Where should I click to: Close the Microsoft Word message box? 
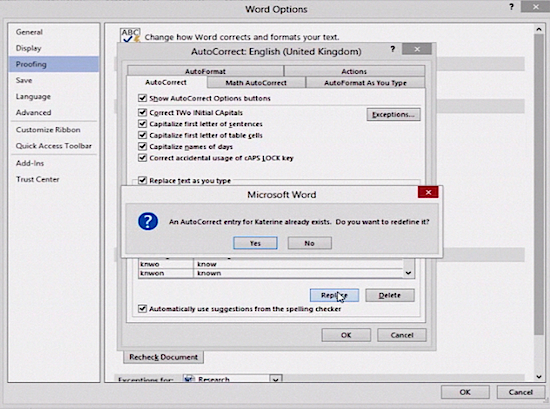click(428, 192)
